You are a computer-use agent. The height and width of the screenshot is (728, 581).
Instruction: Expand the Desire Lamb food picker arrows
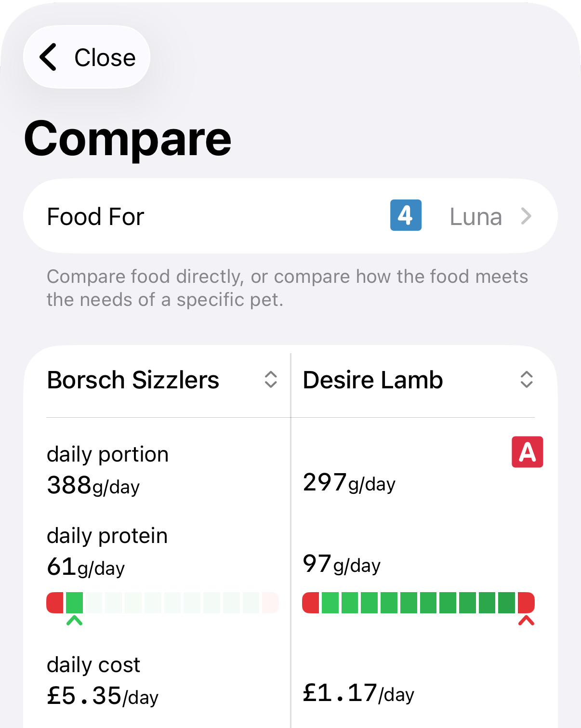tap(527, 380)
